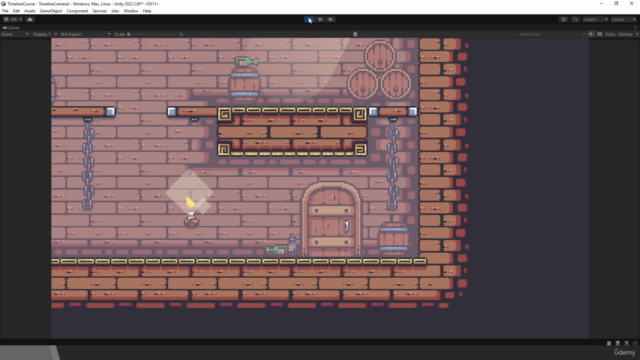Click the cache server status bar icon

click(x=618, y=343)
